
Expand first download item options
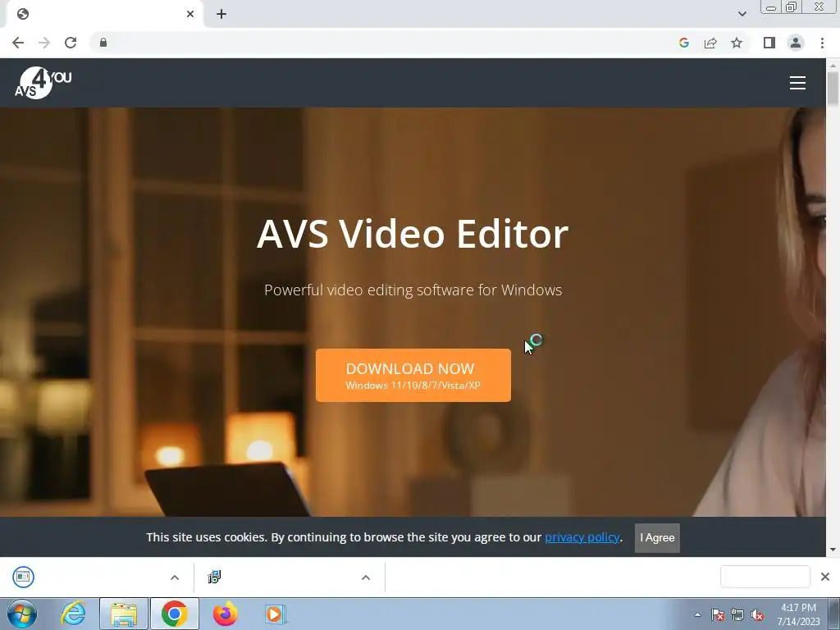(x=175, y=577)
